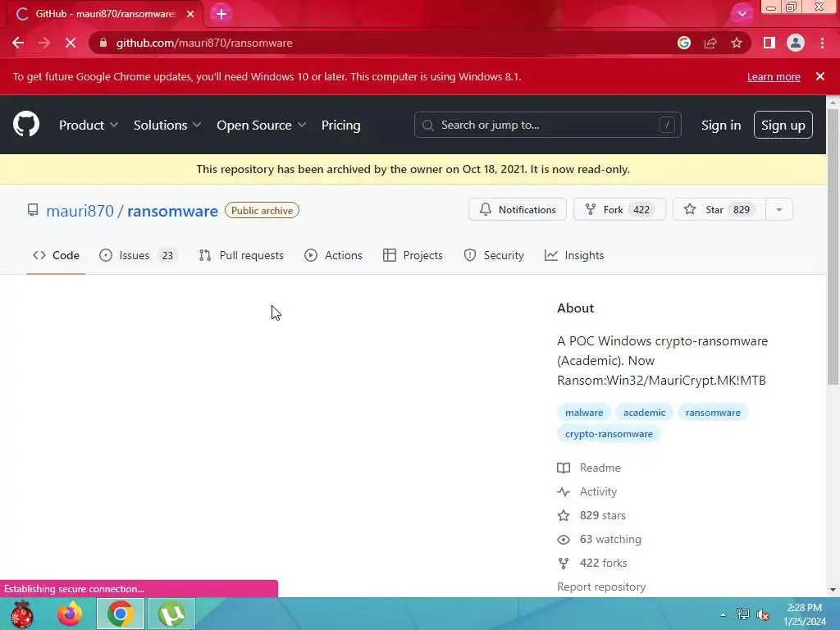
Task: Open the Insights tab
Action: 573,256
